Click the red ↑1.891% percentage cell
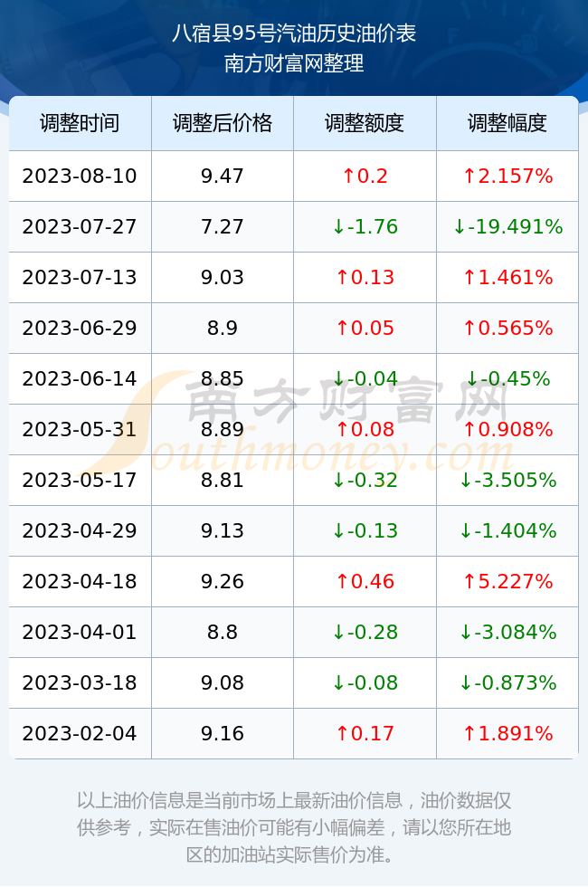The width and height of the screenshot is (588, 887). 507,734
